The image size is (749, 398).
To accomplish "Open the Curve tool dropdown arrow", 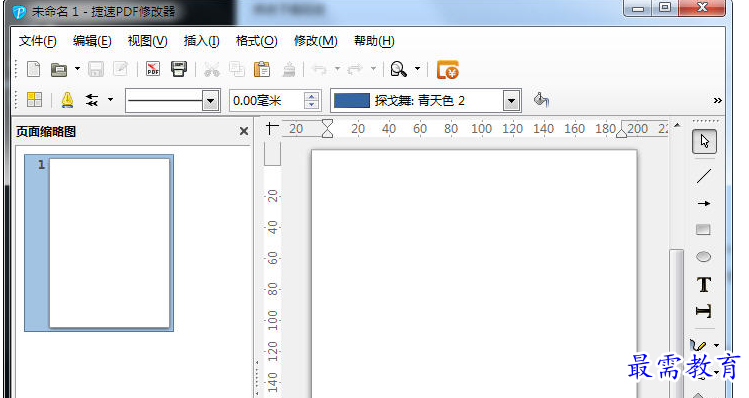I will pos(717,345).
